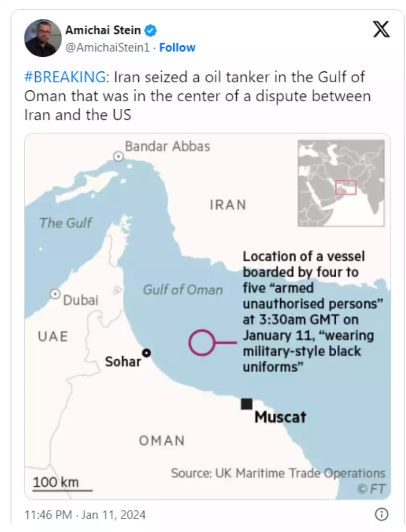
Task: Click the inset regional overview map
Action: click(341, 183)
